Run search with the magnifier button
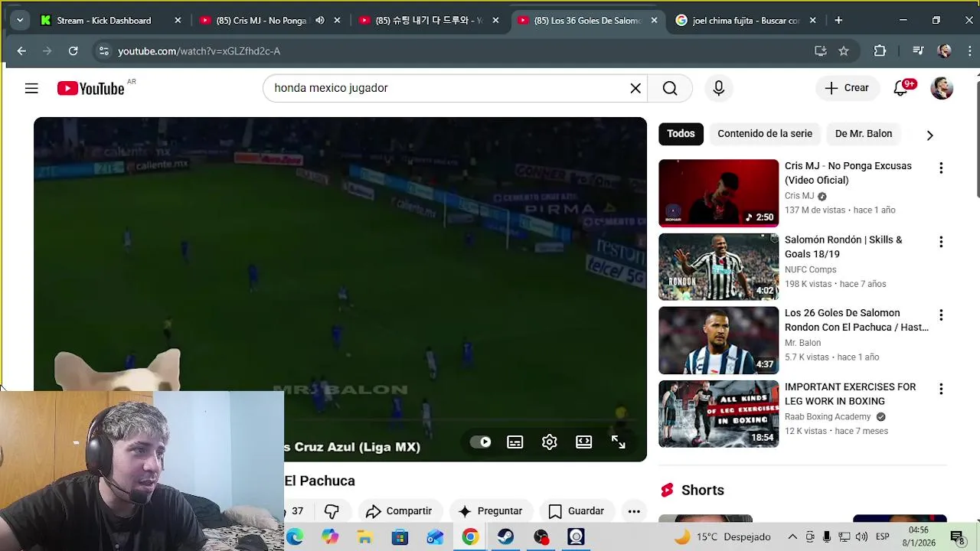This screenshot has height=551, width=980. click(x=670, y=88)
